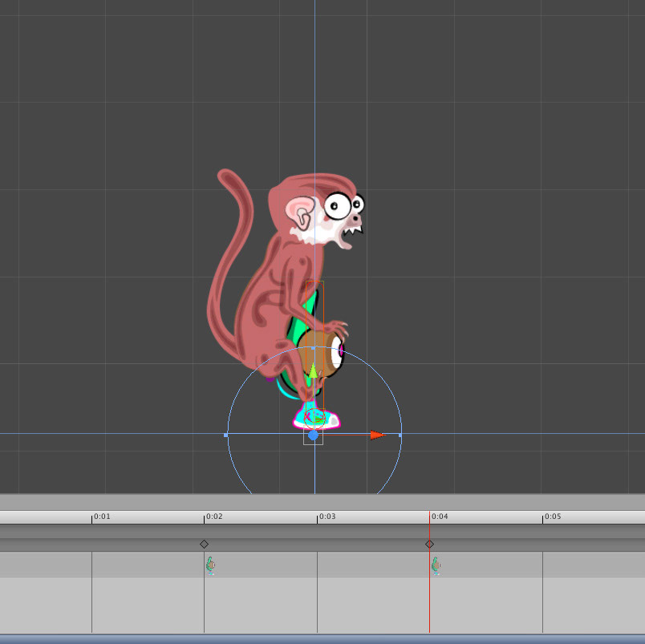
Task: Click the circle collider's left edge handle
Action: pyautogui.click(x=226, y=435)
